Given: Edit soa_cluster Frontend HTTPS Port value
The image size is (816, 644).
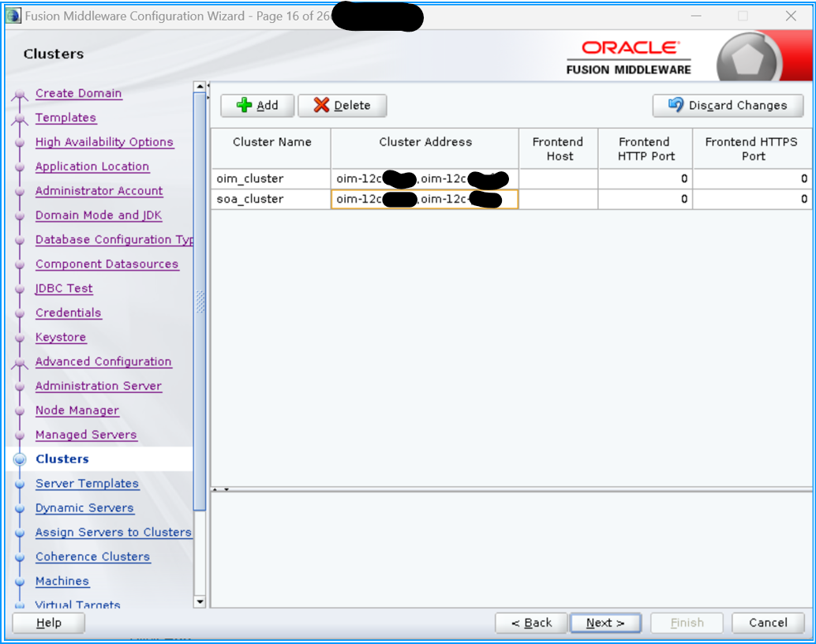Looking at the screenshot, I should click(x=753, y=200).
